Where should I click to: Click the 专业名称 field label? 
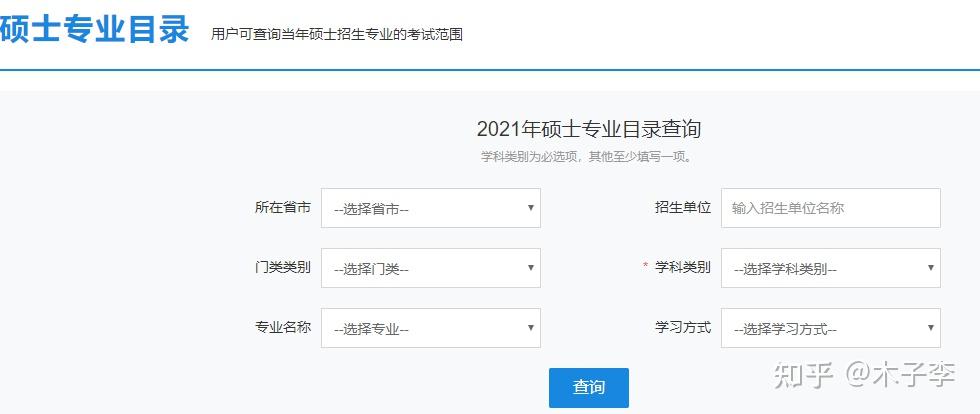[x=282, y=327]
